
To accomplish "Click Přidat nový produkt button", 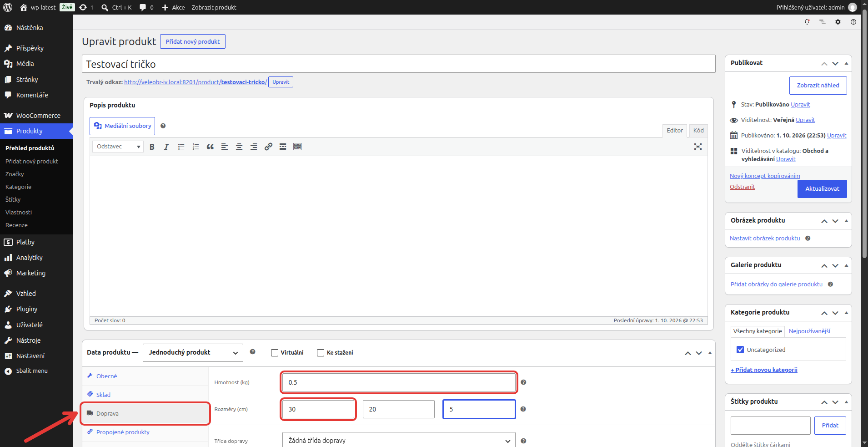I will [193, 41].
